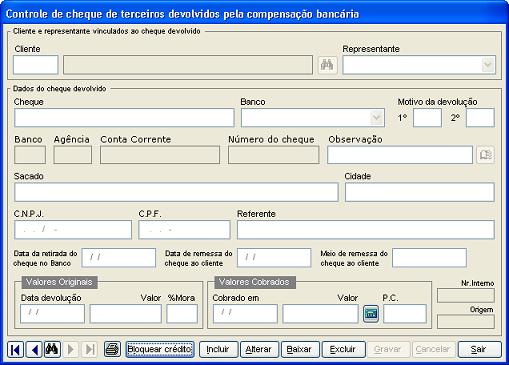Click the Número do cheque field
The height and width of the screenshot is (365, 509).
tap(273, 155)
